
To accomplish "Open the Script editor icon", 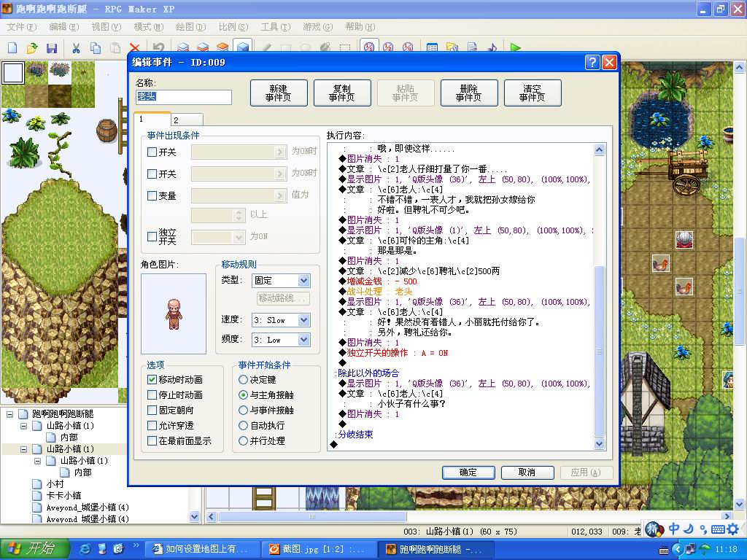I will [472, 47].
